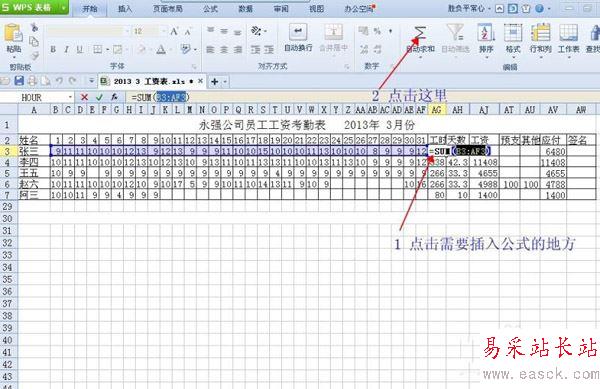
Task: Toggle Bold formatting
Action: [53, 49]
